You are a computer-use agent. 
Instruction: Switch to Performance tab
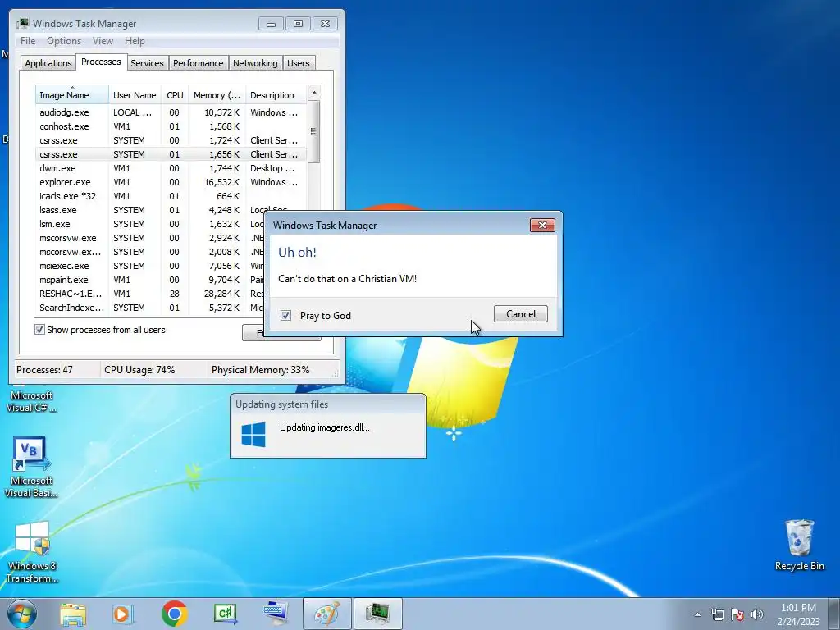[x=198, y=63]
